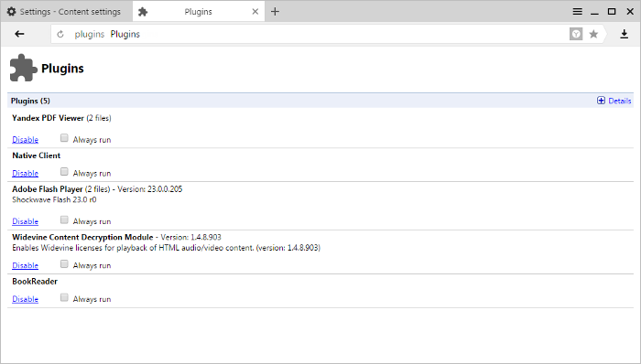Click the gear icon of Settings tab
The width and height of the screenshot is (641, 364).
coord(11,11)
